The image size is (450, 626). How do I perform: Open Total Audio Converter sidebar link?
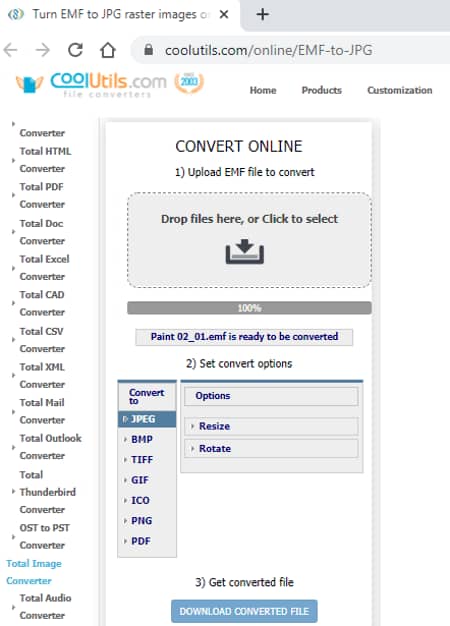point(45,606)
